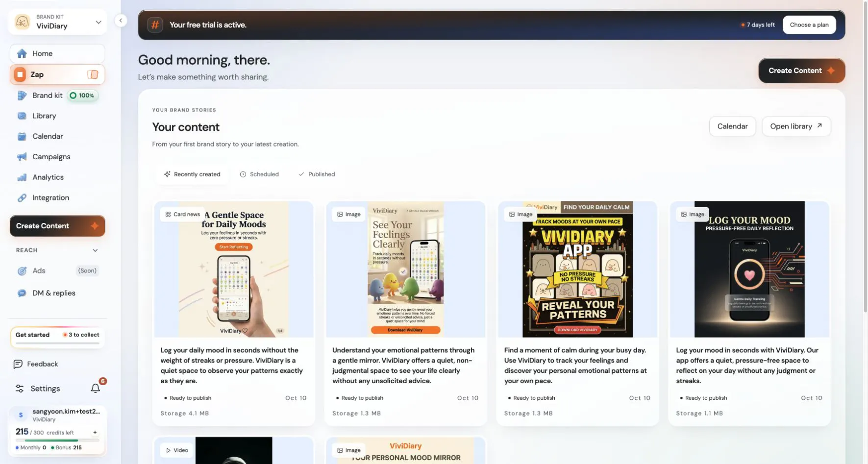Open DM & replies chat icon
868x464 pixels.
(x=22, y=293)
